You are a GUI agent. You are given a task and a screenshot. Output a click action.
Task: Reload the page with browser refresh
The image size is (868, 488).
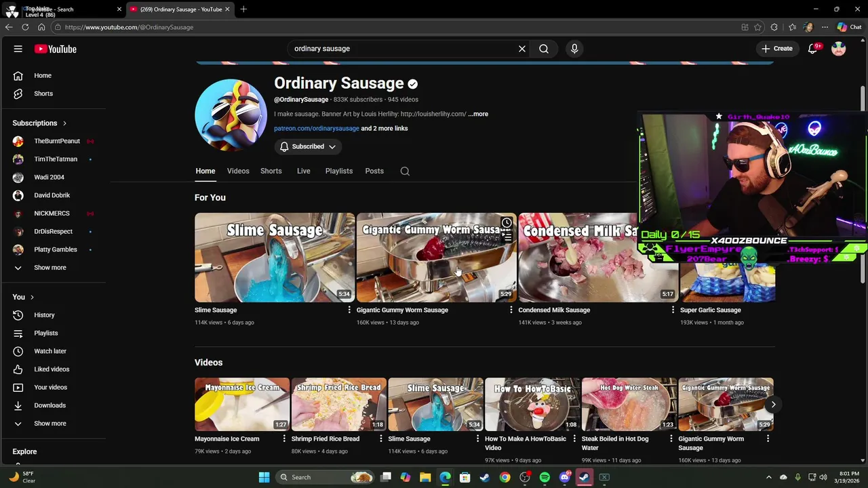[25, 27]
